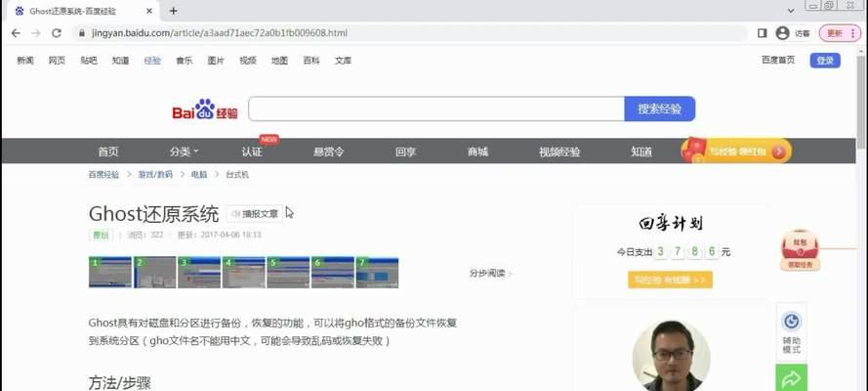The image size is (868, 391).
Task: Click the Ghost还原系统 article title
Action: click(x=153, y=214)
